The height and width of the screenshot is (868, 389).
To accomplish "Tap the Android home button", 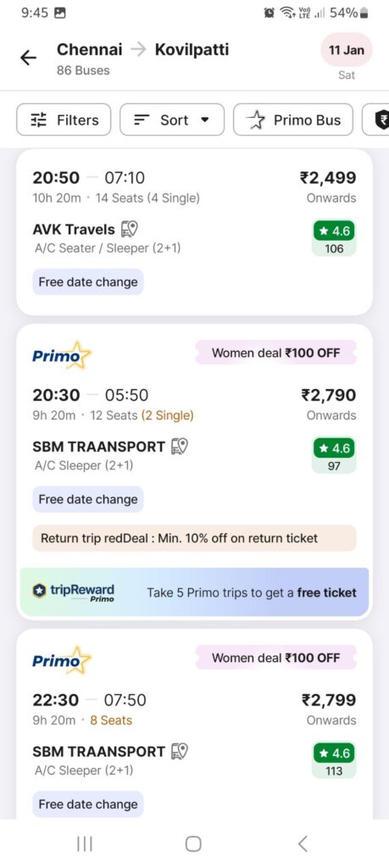I will point(193,844).
